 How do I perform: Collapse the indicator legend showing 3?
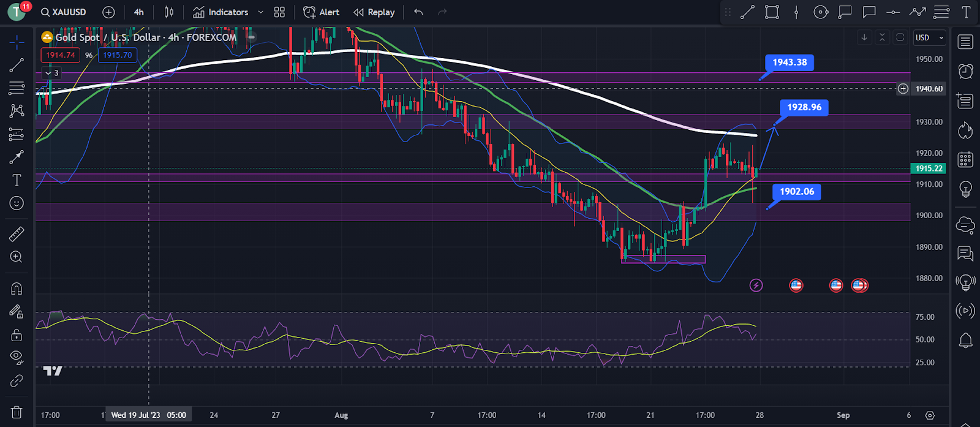[x=52, y=73]
